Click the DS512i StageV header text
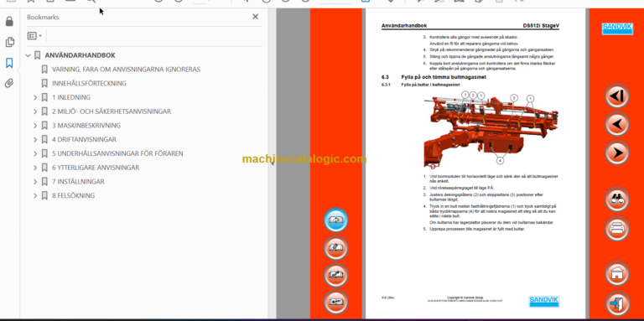 pos(541,25)
